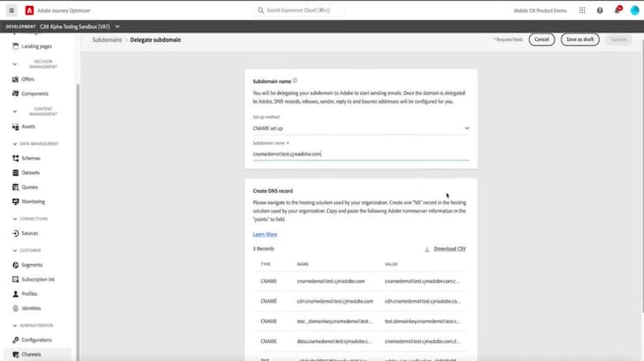
Task: Click the search magnifier icon
Action: [261, 10]
